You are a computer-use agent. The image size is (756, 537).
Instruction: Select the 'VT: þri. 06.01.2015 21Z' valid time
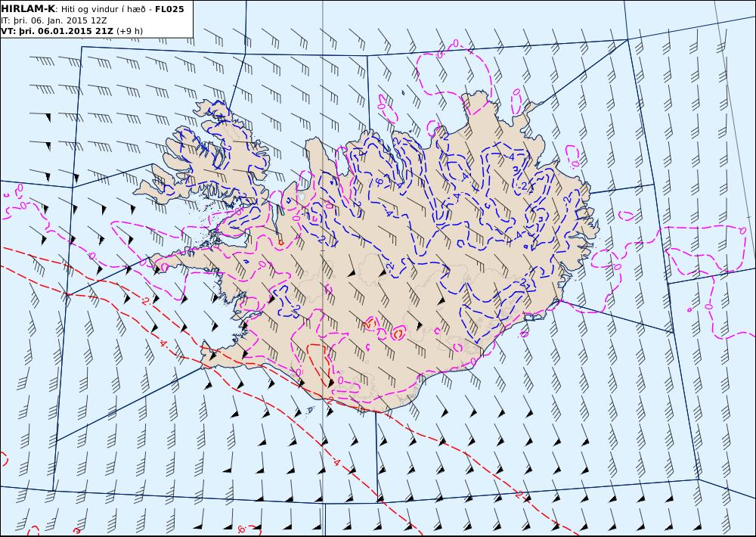[57, 31]
